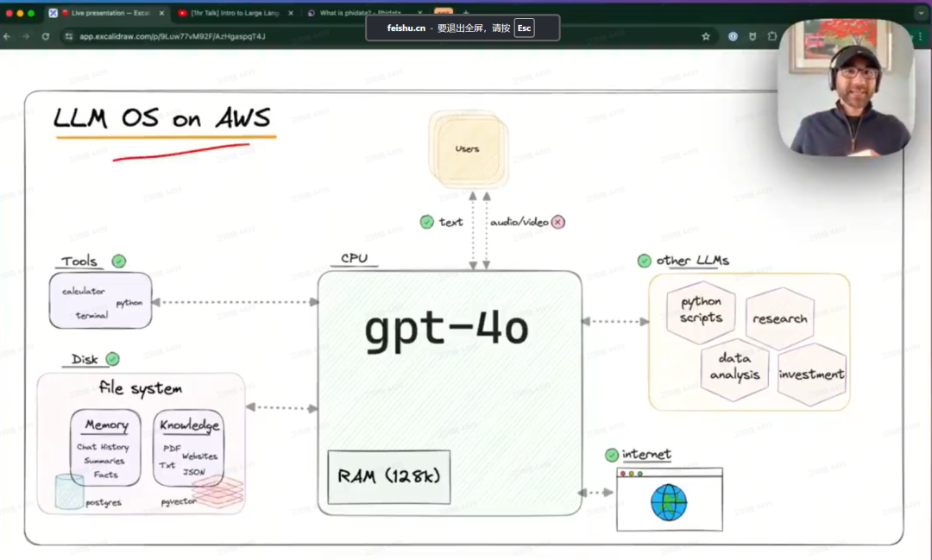Click the green check beside other LLMs
Image resolution: width=932 pixels, height=560 pixels.
tap(645, 261)
